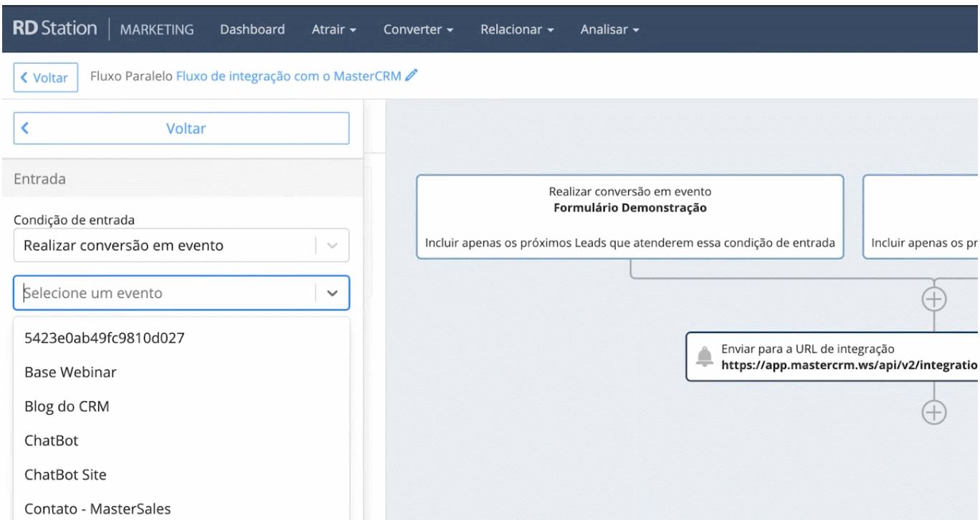Select event 5423e0ab49fc9810d027

click(x=181, y=338)
